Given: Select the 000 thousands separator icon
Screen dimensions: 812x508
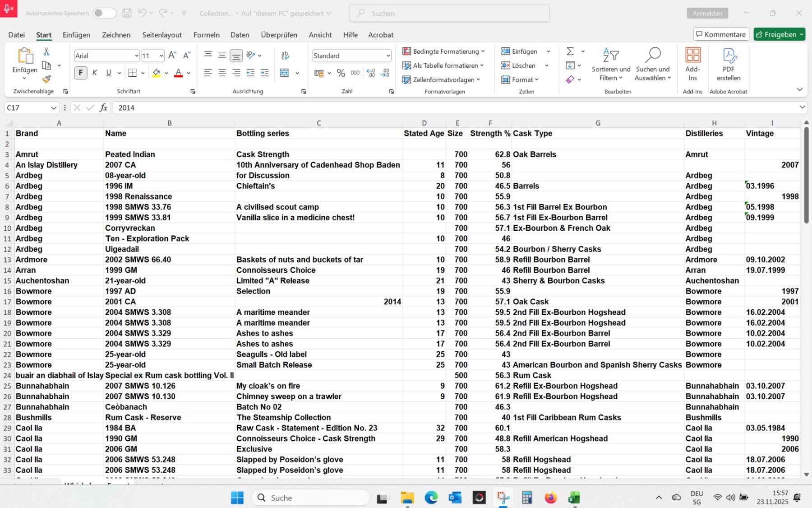Looking at the screenshot, I should [355, 73].
